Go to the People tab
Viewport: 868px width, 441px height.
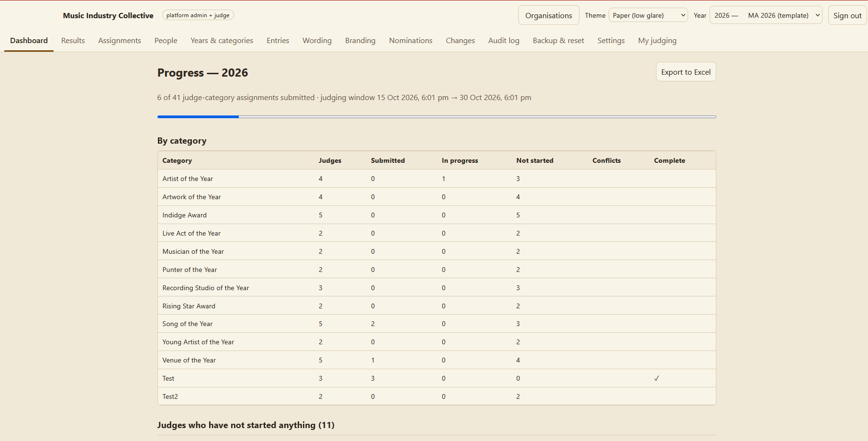point(166,41)
